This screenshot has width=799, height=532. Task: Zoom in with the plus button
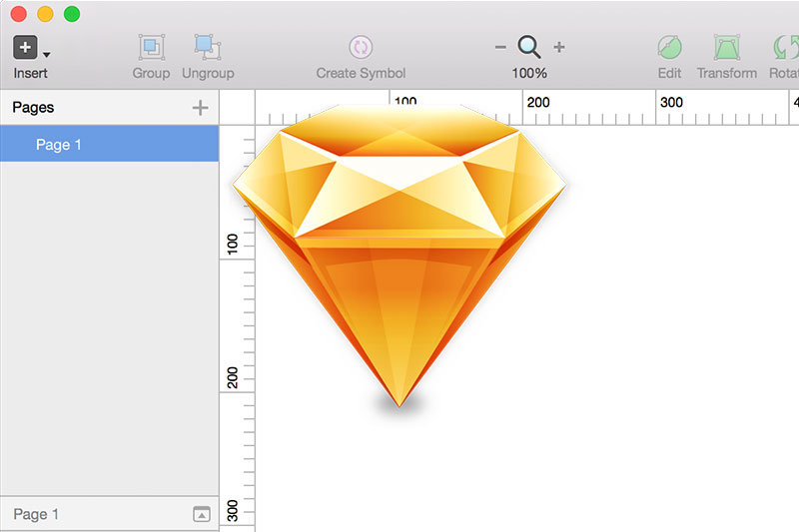pyautogui.click(x=559, y=47)
